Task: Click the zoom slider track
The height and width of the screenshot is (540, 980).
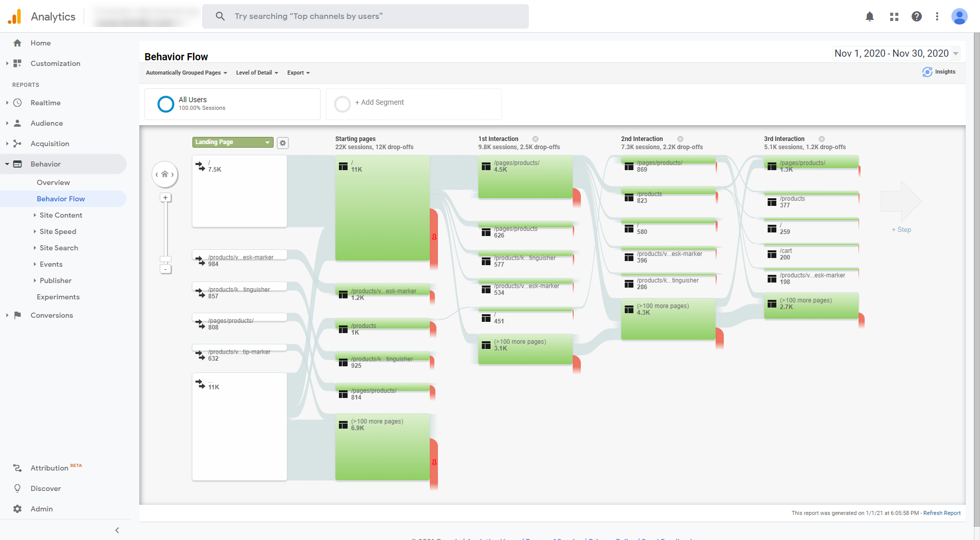Action: coord(165,228)
